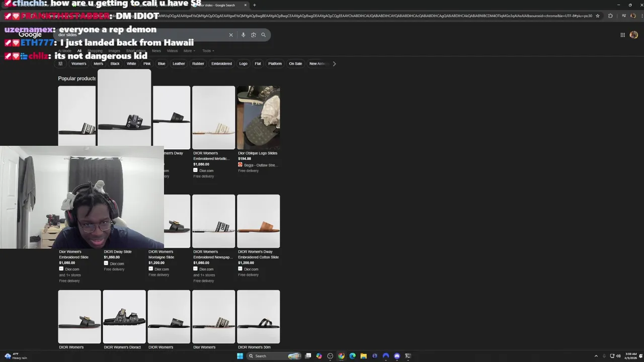This screenshot has height=362, width=644.
Task: Switch to the Short videos tab
Action: coord(136,51)
